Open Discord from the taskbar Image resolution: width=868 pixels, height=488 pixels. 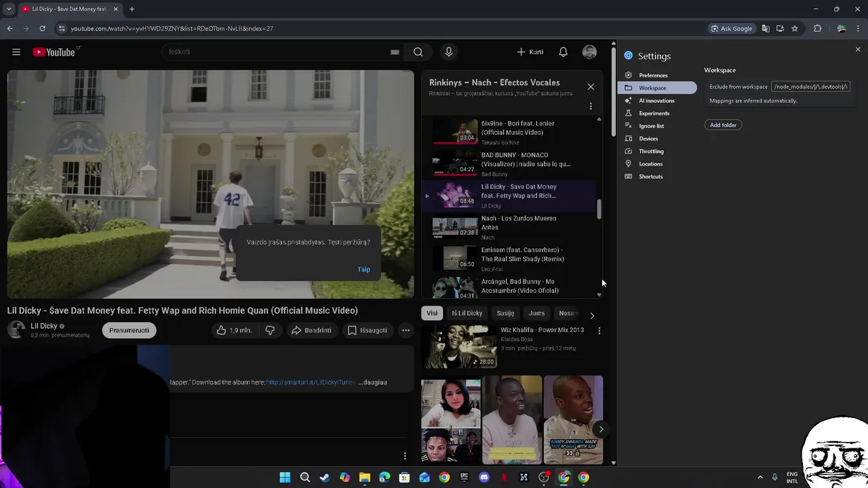[484, 477]
